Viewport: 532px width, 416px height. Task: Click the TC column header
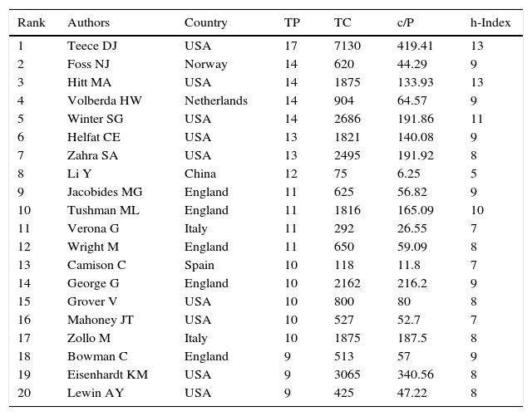coord(342,22)
